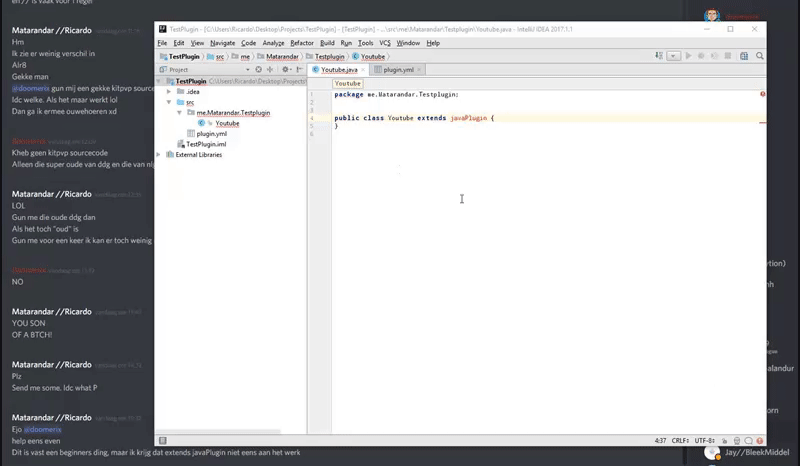
Task: Collapse the src folder arrow
Action: click(x=168, y=102)
